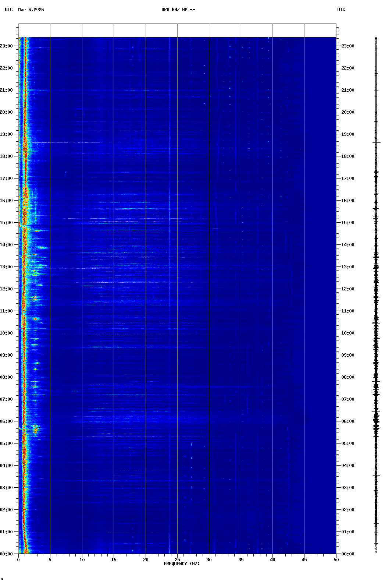Select the 01:00 marker on right time axis
Viewport: 392px width, 583px height.
(348, 532)
